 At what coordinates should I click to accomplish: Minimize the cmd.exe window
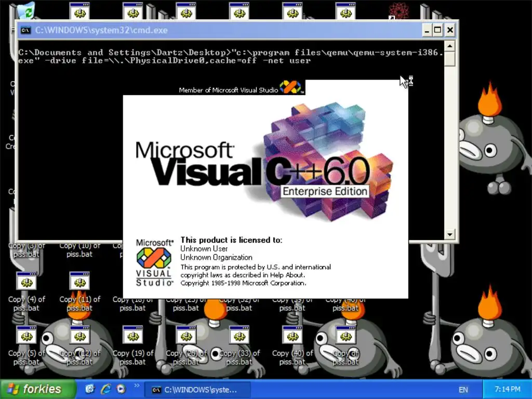pyautogui.click(x=427, y=30)
